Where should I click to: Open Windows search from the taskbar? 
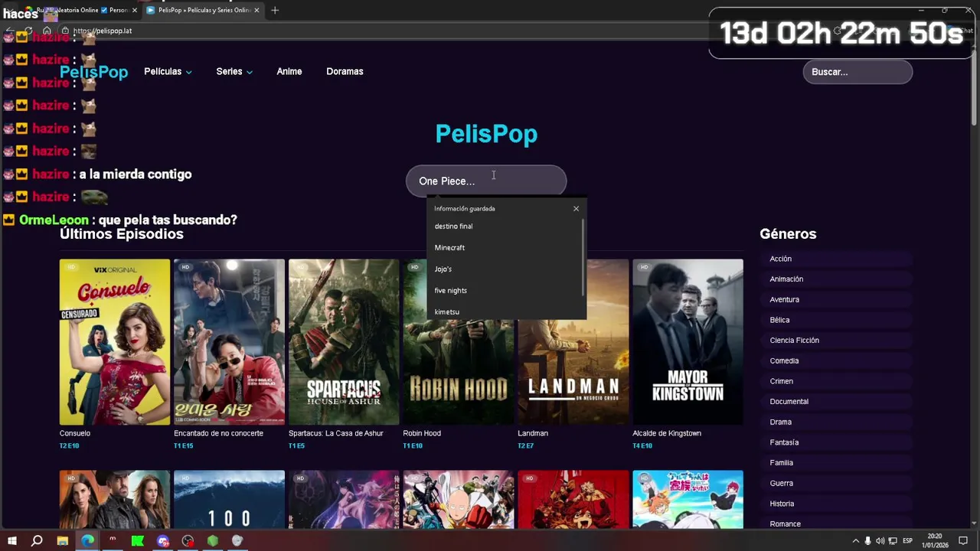37,540
